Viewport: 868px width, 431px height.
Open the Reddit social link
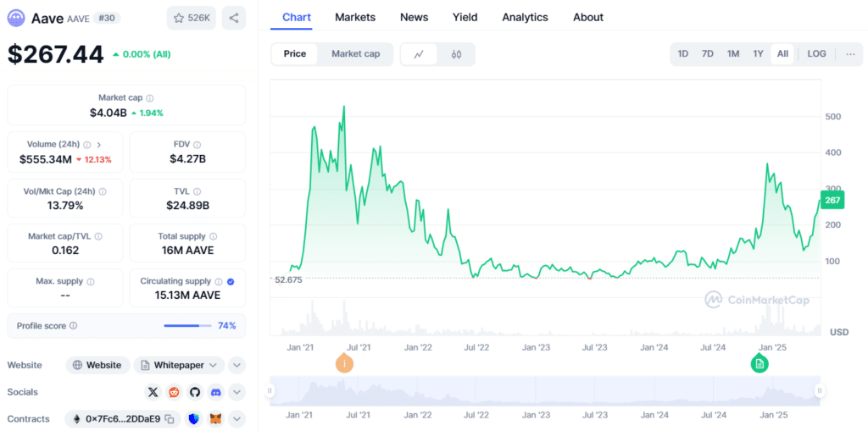click(174, 392)
